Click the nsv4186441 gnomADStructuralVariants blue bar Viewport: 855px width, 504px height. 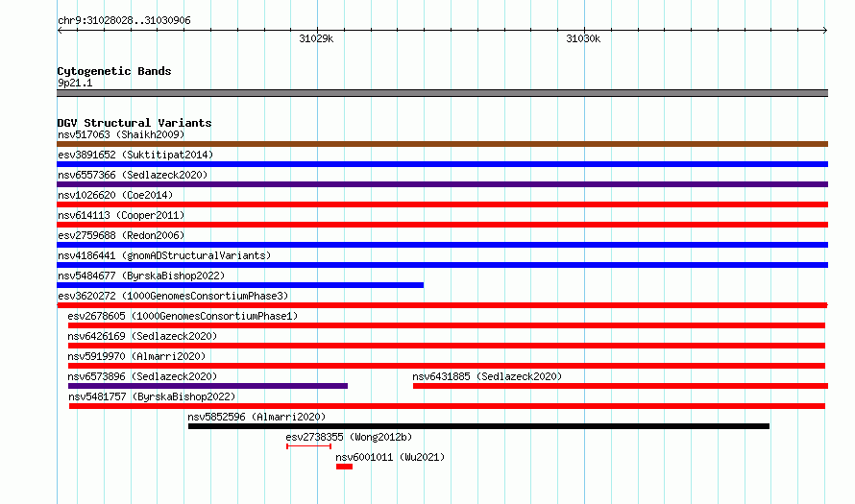(x=442, y=265)
